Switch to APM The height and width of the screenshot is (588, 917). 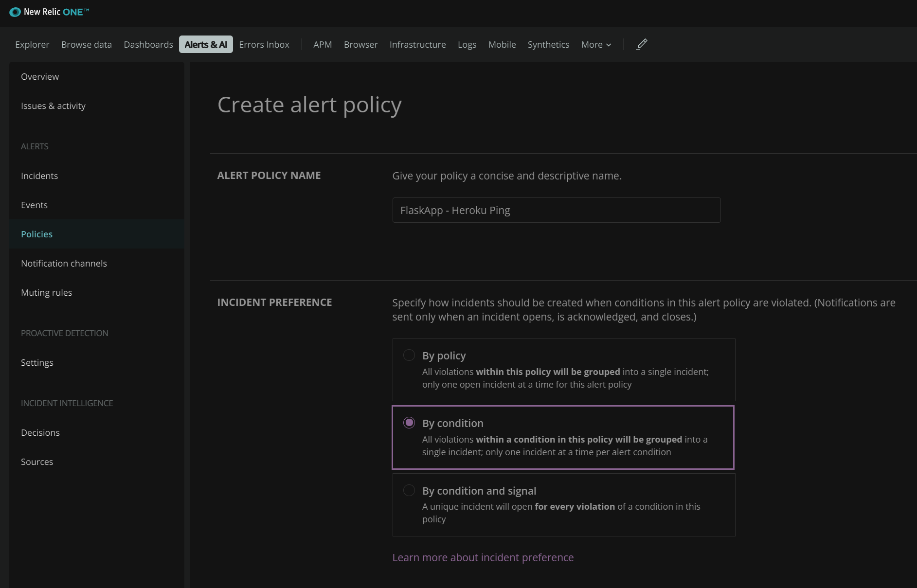[323, 44]
